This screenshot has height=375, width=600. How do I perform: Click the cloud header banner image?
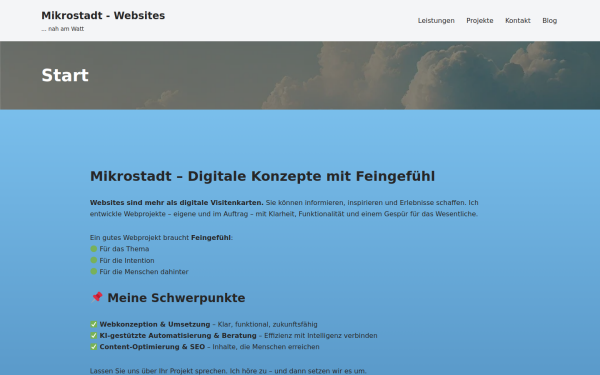300,75
